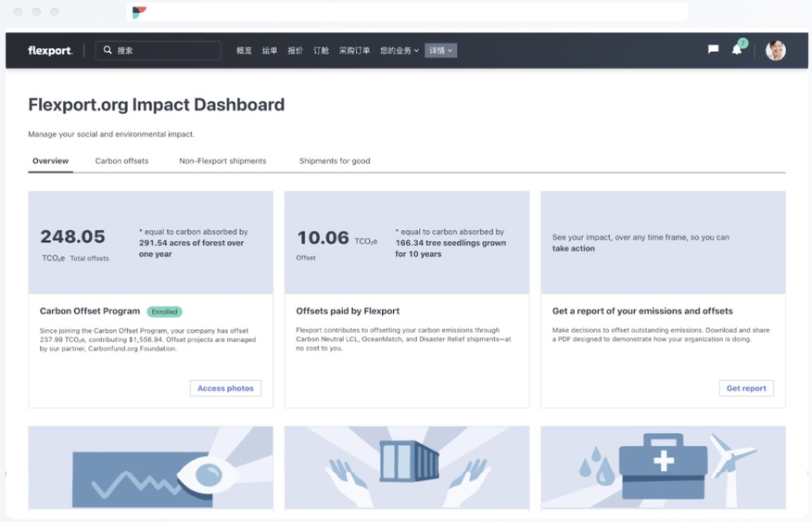Screen dimensions: 812x522
Task: Open the chat messages icon
Action: (x=713, y=49)
